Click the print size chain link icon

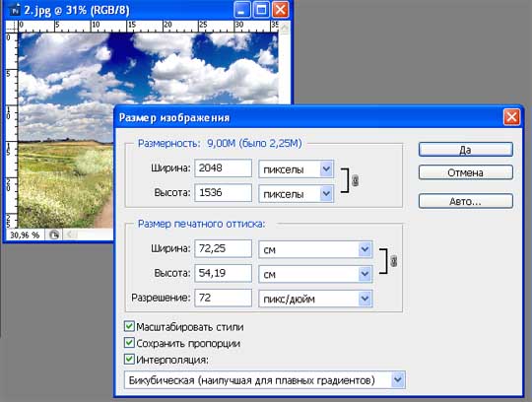[x=393, y=261]
